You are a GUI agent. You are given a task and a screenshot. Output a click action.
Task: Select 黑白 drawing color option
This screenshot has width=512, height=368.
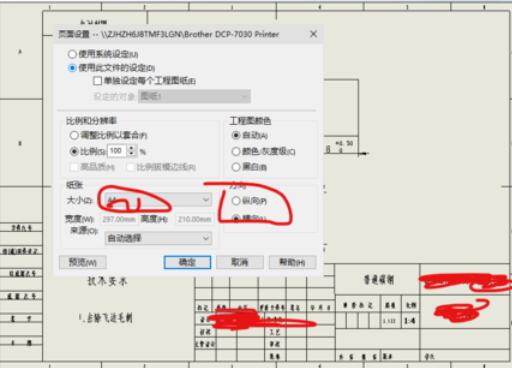[236, 167]
